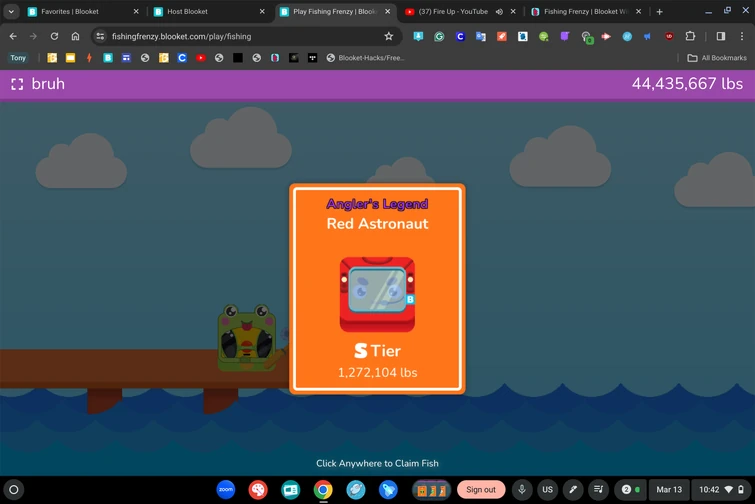Open the US input method selector
755x504 pixels.
(x=547, y=490)
